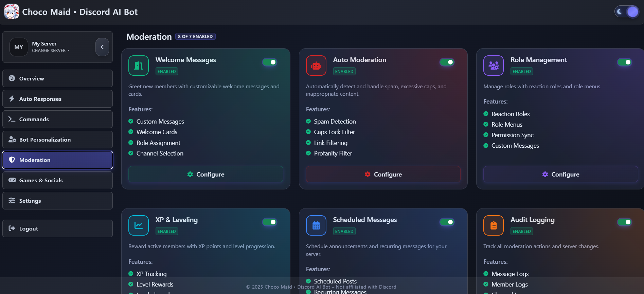Click the 8 of 7 Enabled badge
Image resolution: width=644 pixels, height=294 pixels.
(195, 36)
